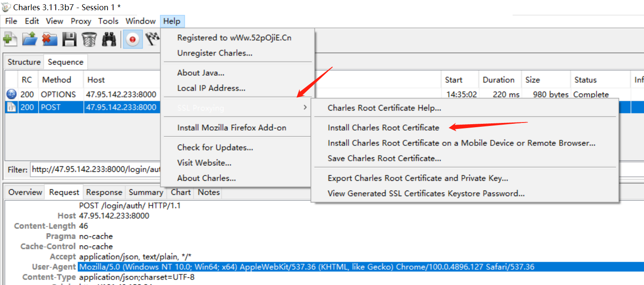Open the View menu
Viewport: 644px width, 285px height.
pyautogui.click(x=54, y=21)
